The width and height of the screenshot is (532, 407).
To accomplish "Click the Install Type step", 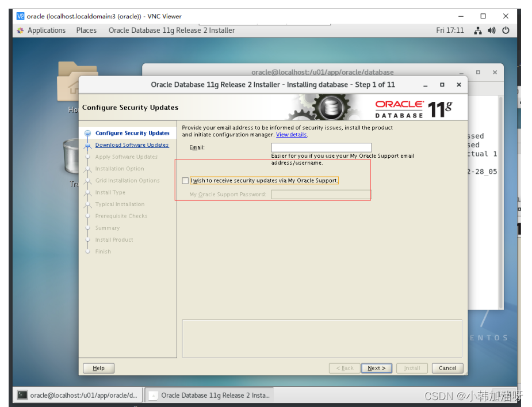I will pyautogui.click(x=110, y=193).
